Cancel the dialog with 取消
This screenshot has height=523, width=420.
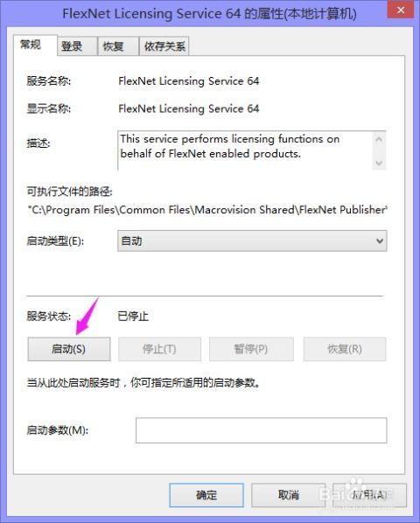[288, 495]
